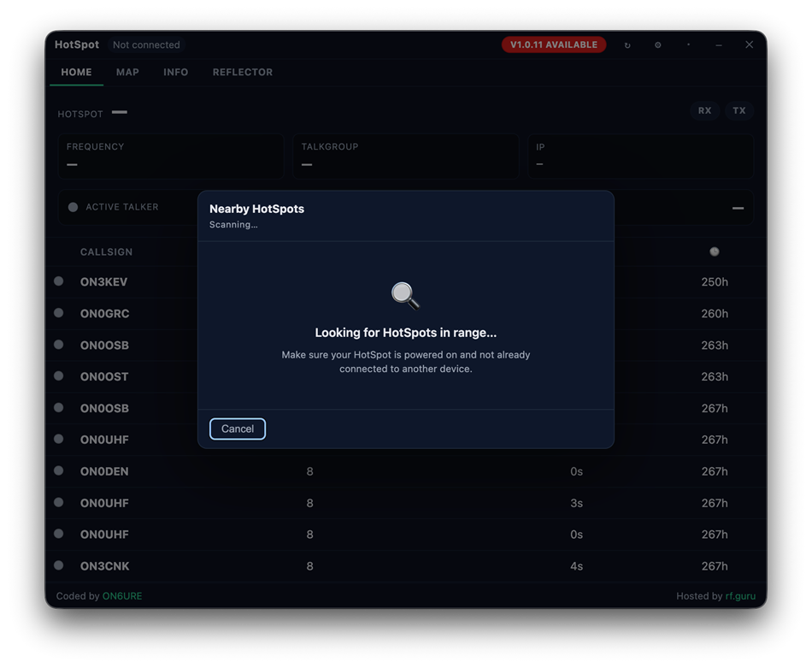
Task: Follow the rf.guru hosting link
Action: point(740,596)
